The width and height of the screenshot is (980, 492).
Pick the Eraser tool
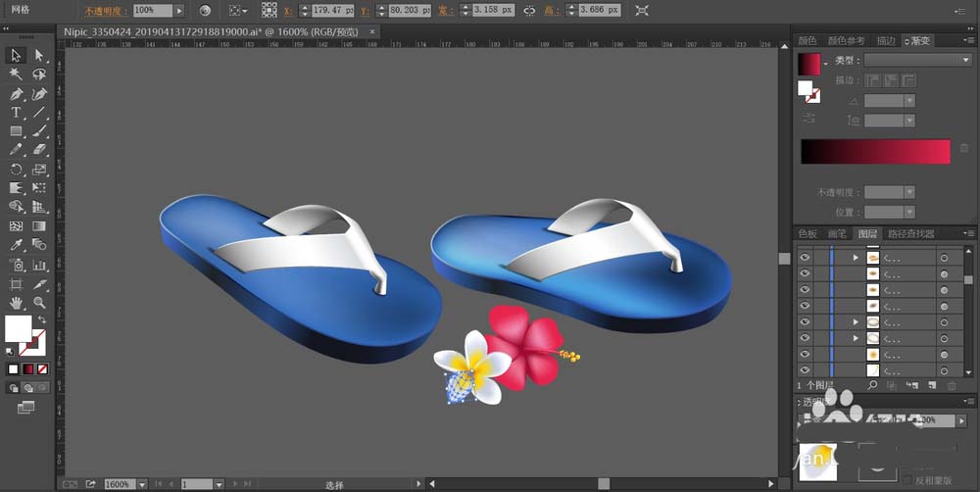coord(39,150)
